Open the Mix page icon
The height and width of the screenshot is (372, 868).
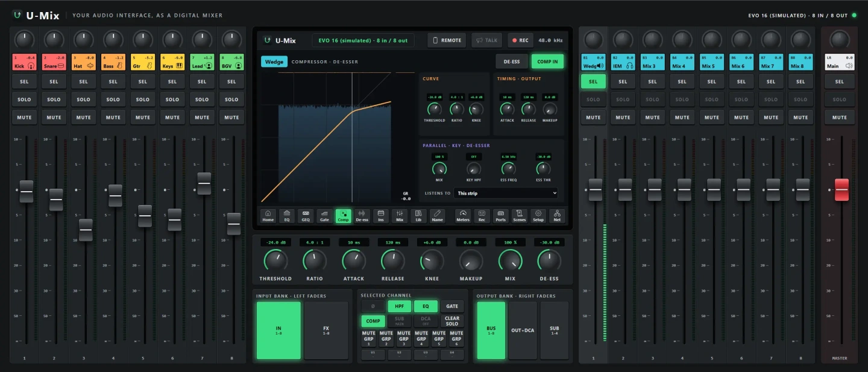point(400,216)
